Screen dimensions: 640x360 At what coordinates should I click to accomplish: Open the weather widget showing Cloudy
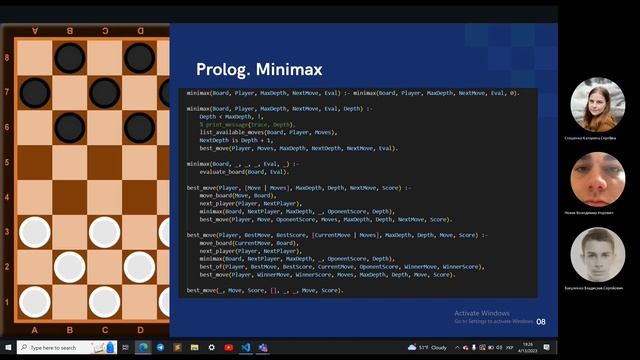click(x=427, y=347)
